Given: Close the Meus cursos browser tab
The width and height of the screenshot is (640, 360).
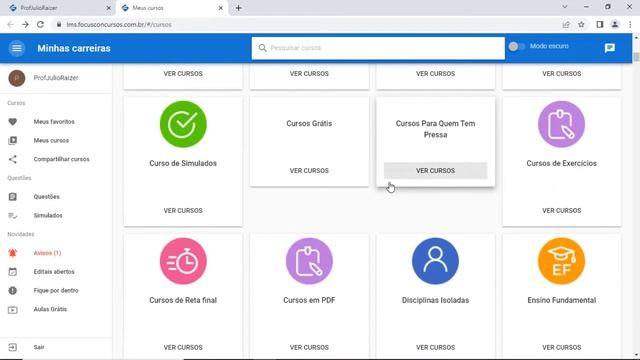Looking at the screenshot, I should (220, 8).
